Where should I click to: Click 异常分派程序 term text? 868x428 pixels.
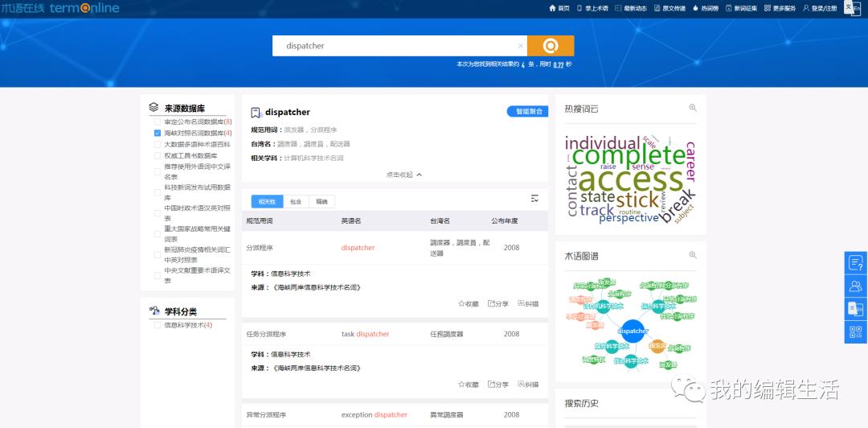(266, 414)
